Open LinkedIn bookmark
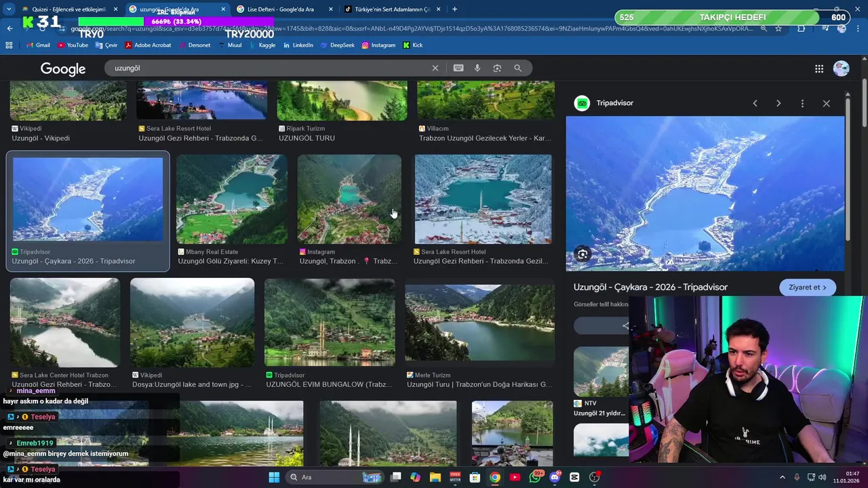 click(x=298, y=45)
